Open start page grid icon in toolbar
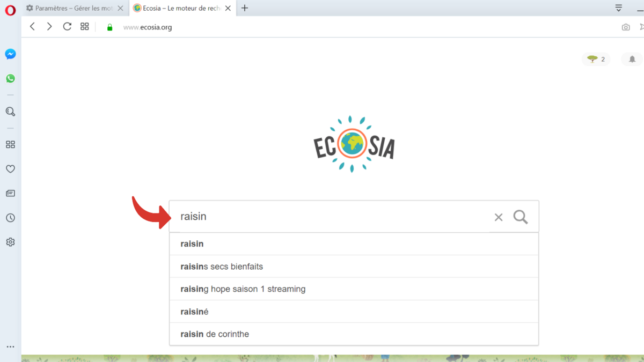Viewport: 644px width, 362px height. pos(85,26)
